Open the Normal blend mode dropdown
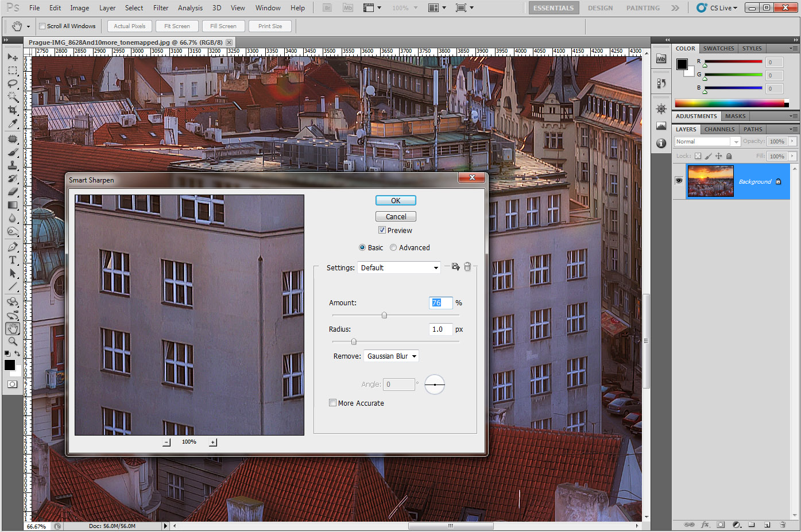 tap(707, 141)
